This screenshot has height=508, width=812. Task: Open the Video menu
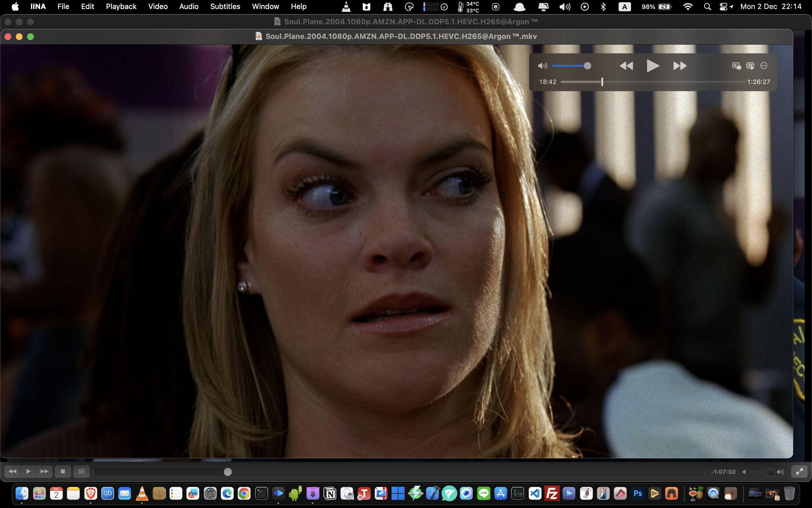click(x=158, y=6)
